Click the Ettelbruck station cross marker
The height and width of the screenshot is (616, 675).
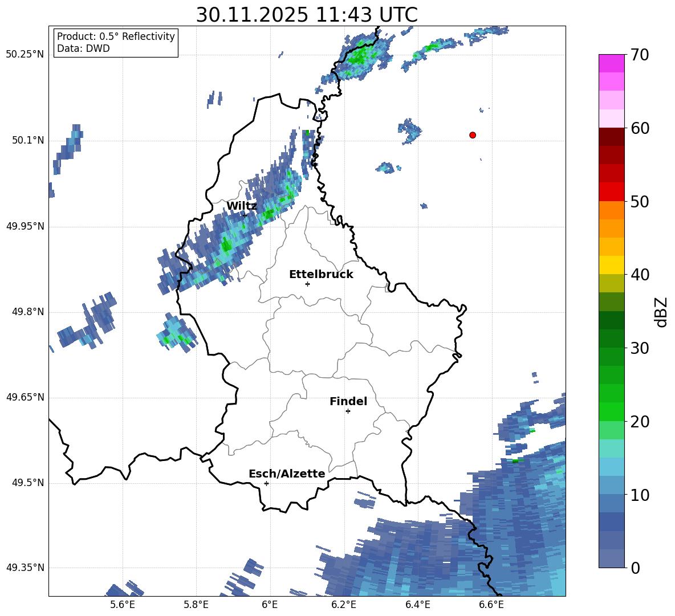(x=307, y=284)
